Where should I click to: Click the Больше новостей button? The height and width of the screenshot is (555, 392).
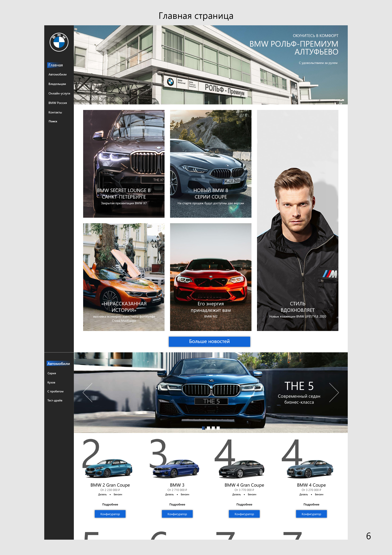[x=209, y=342]
